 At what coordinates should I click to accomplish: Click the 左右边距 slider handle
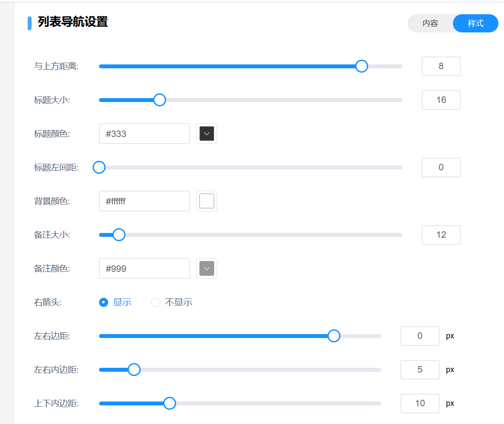[x=334, y=336]
